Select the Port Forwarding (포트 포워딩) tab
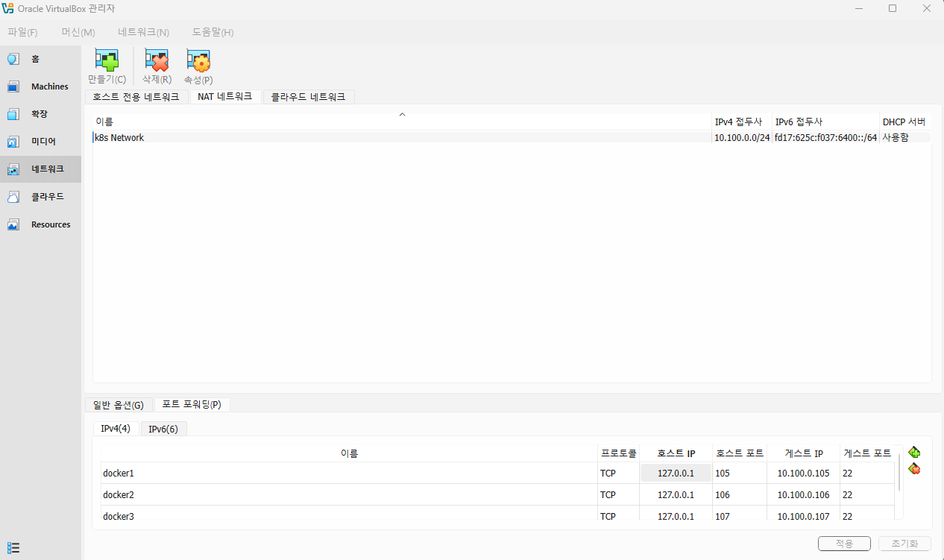944x560 pixels. [x=192, y=404]
